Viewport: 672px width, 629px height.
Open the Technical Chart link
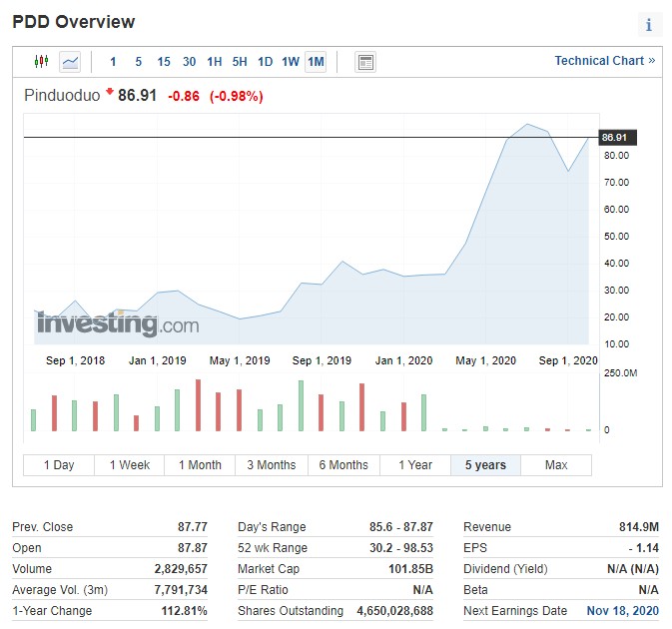pyautogui.click(x=605, y=61)
